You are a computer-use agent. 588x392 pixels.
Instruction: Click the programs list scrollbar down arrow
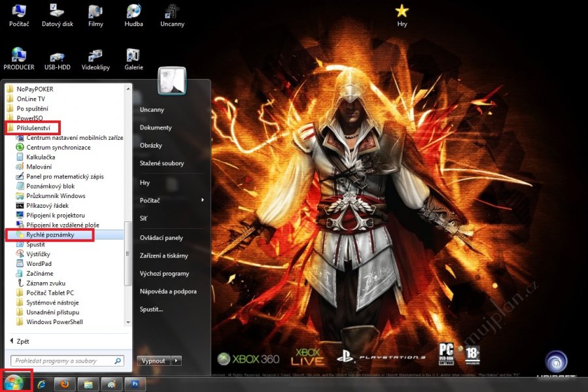pos(128,322)
